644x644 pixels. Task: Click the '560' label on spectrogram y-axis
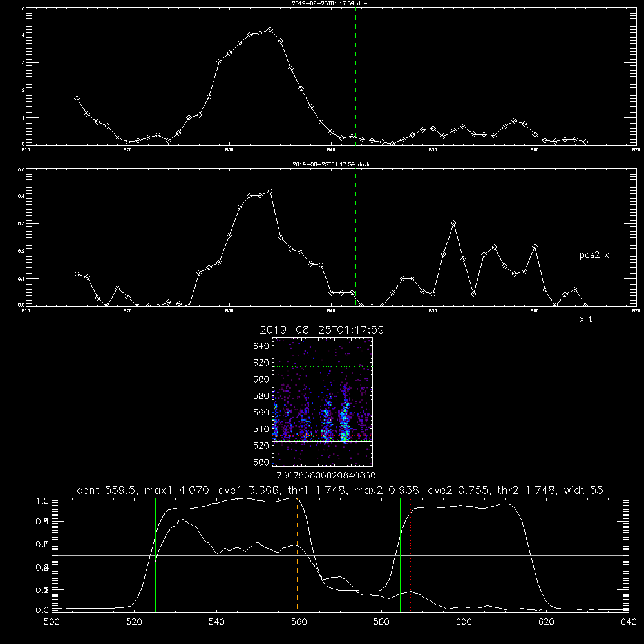tap(261, 412)
